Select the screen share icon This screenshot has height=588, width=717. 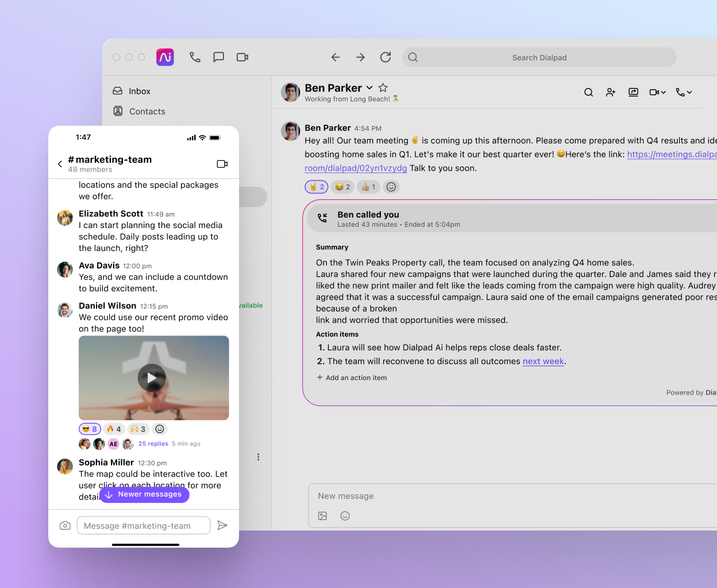(633, 92)
